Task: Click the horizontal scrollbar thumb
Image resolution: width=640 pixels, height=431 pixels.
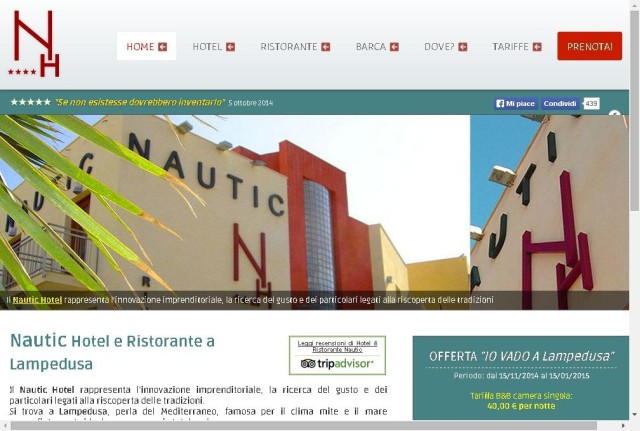Action: (304, 426)
